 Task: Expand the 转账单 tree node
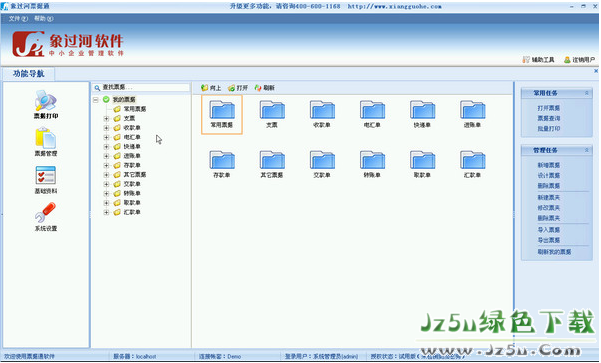coord(106,194)
